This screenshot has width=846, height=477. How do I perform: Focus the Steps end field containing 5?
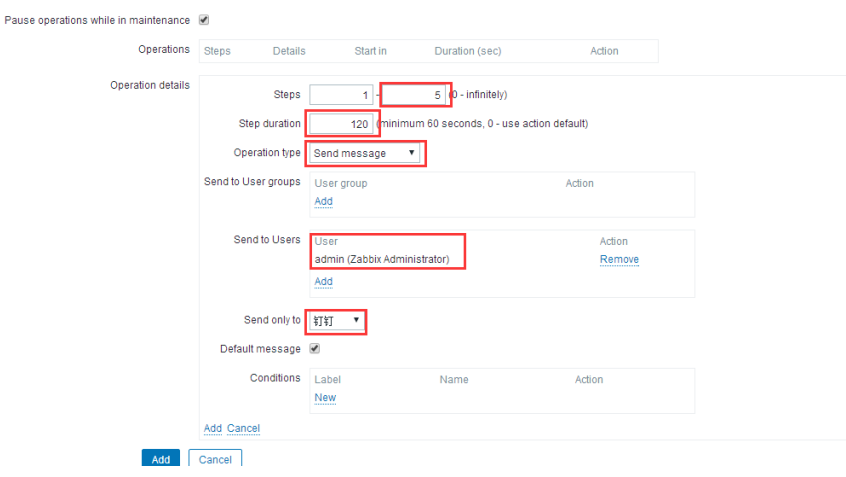[414, 95]
